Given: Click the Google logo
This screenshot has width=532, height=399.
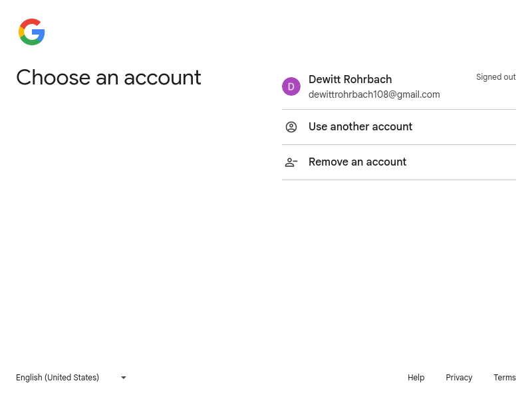Looking at the screenshot, I should pyautogui.click(x=32, y=32).
